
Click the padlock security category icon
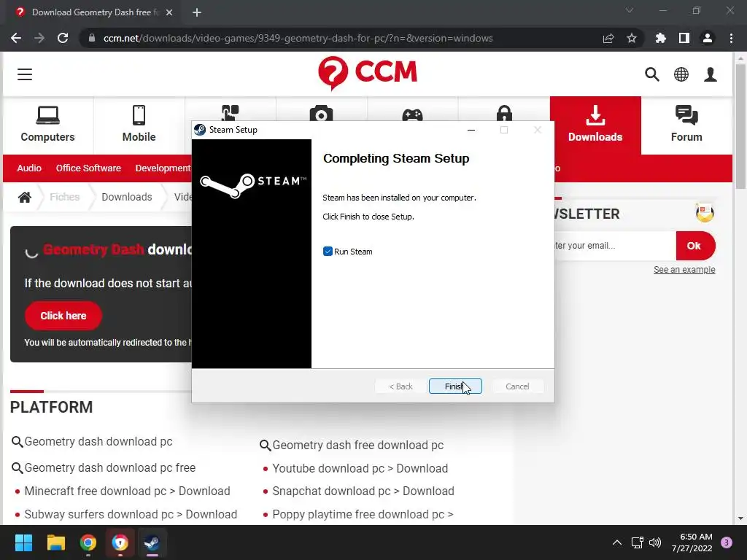click(x=504, y=113)
